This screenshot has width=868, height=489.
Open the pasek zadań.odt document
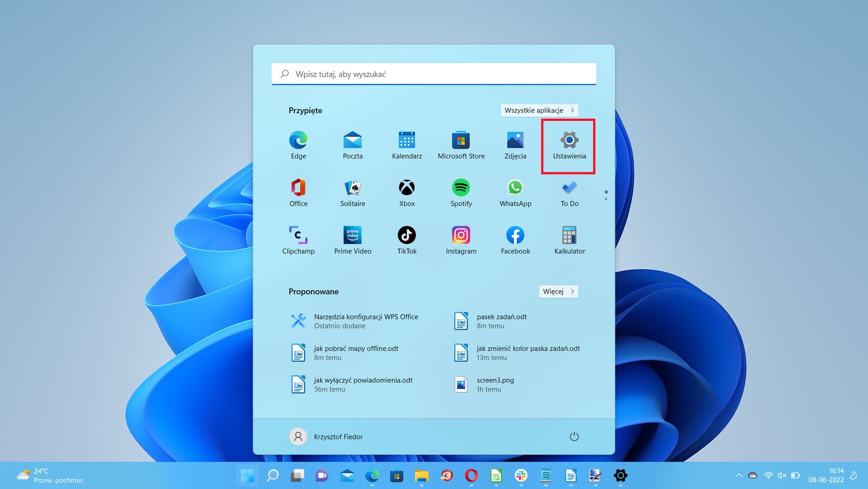[x=491, y=321]
